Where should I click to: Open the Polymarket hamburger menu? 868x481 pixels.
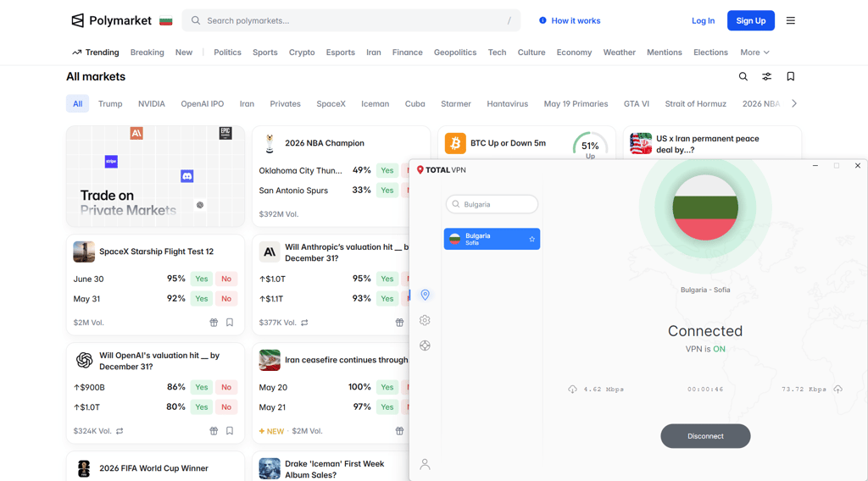click(x=791, y=20)
